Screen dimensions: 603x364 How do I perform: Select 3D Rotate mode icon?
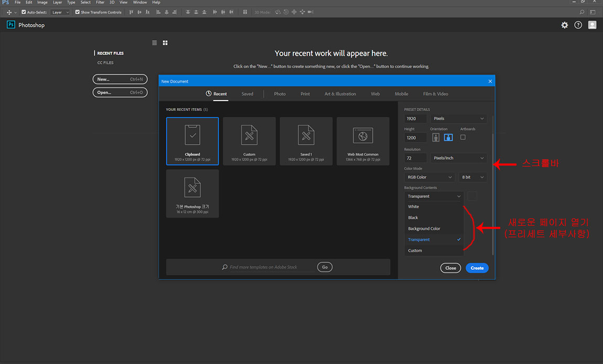[278, 12]
